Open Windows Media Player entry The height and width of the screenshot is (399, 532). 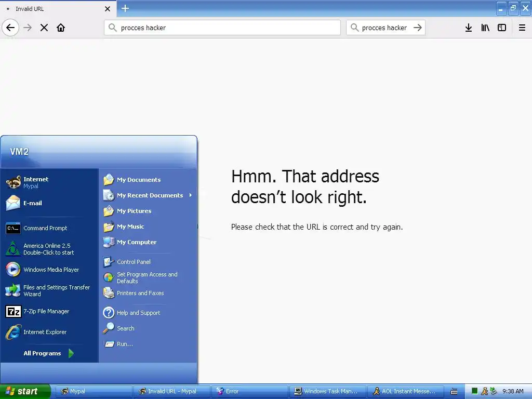[49, 270]
